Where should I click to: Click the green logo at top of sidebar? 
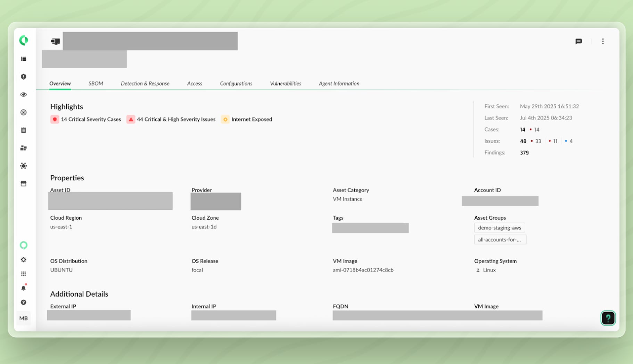tap(24, 40)
